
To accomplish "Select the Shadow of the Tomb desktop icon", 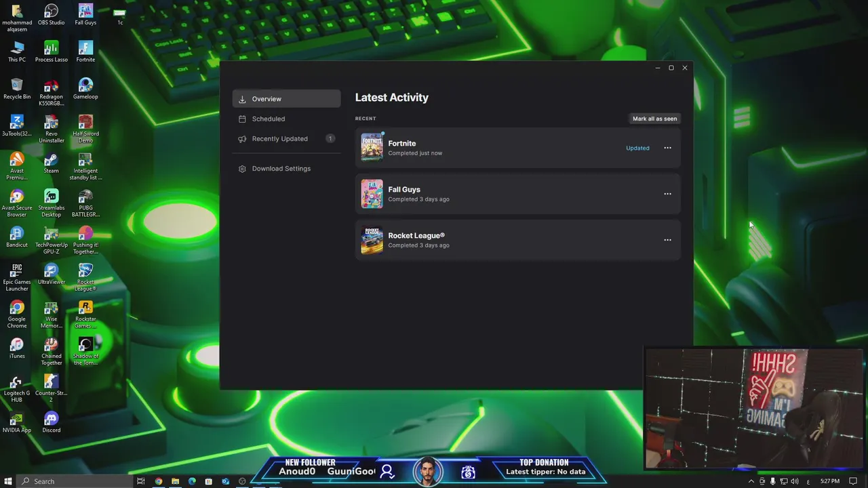I will click(x=85, y=352).
